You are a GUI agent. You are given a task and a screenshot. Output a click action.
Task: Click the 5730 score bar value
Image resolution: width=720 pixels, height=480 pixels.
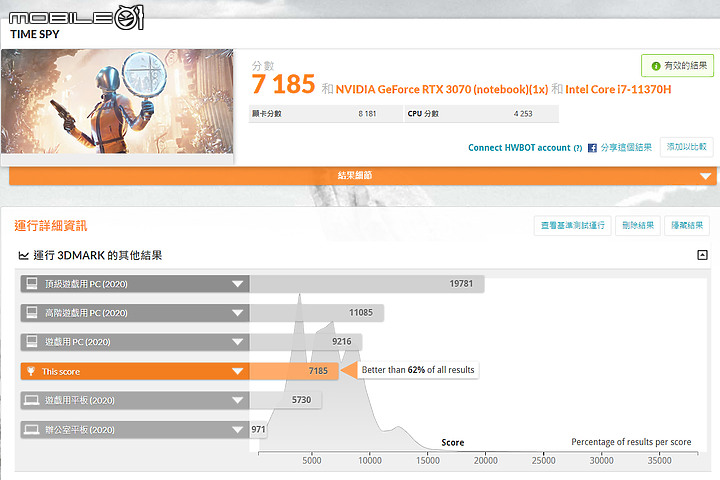[302, 400]
